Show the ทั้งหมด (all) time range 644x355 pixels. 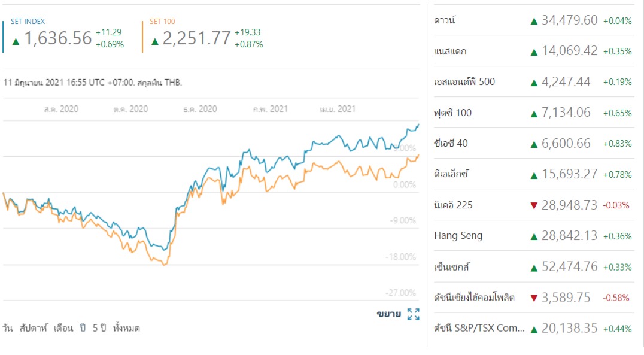coord(126,328)
